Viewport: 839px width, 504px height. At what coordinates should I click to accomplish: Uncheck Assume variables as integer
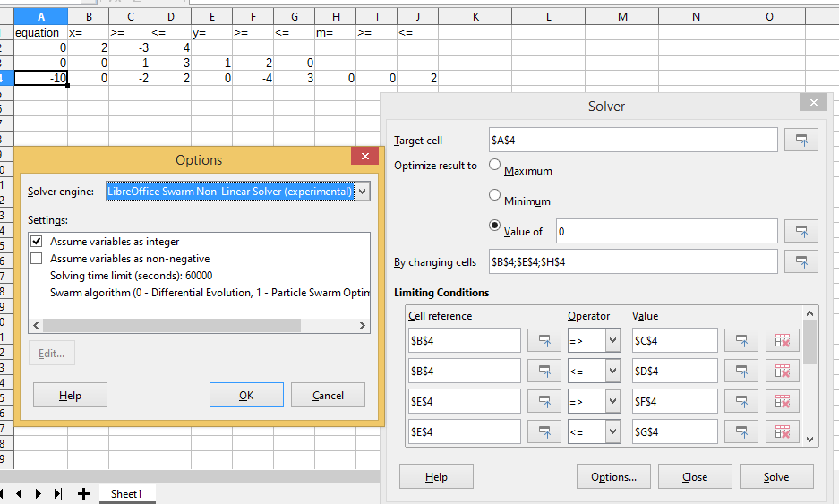click(37, 242)
